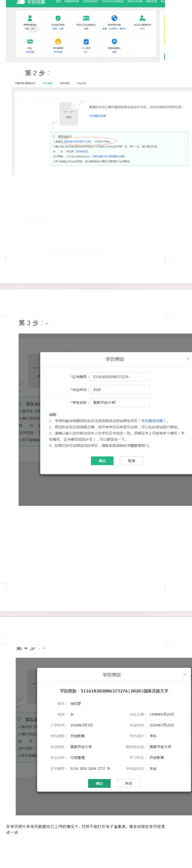Viewport: 192px width, 868px height.
Task: Click the birth date 1998年5月29日
Action: click(x=162, y=715)
